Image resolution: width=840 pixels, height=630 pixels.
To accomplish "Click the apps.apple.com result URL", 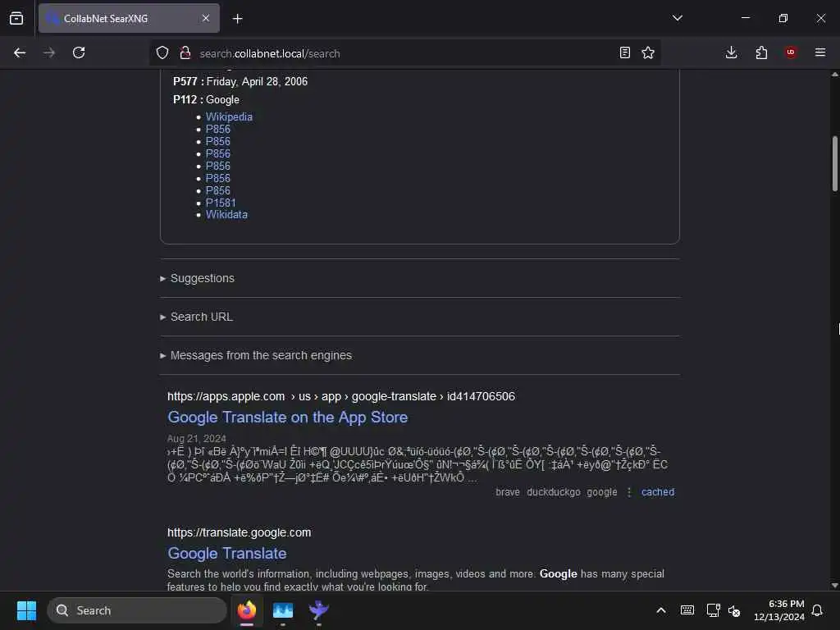I will [340, 396].
